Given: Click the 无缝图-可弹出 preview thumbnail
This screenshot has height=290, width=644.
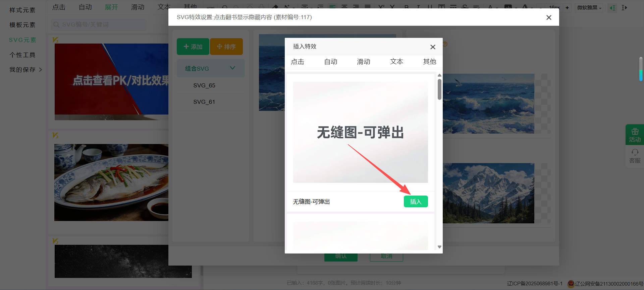Looking at the screenshot, I should 360,132.
